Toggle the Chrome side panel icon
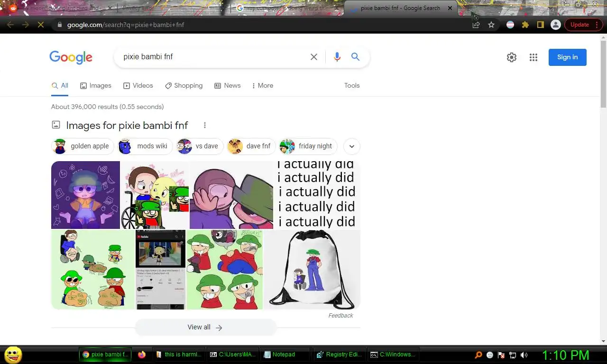Viewport: 607px width, 364px height. (541, 25)
